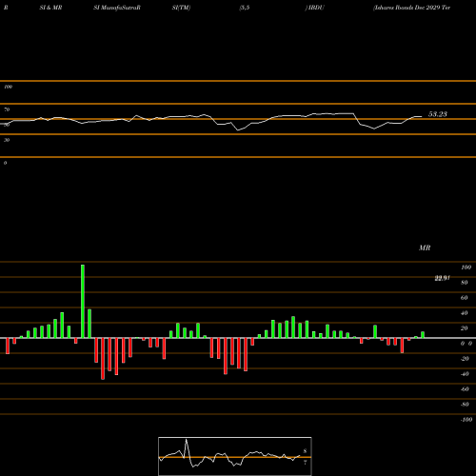Click the MR axis label 40

[465, 313]
